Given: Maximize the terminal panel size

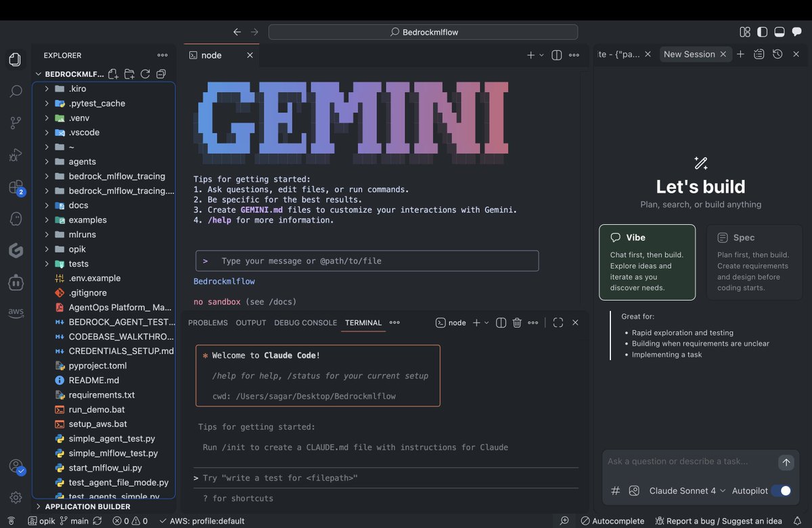Looking at the screenshot, I should tap(558, 323).
